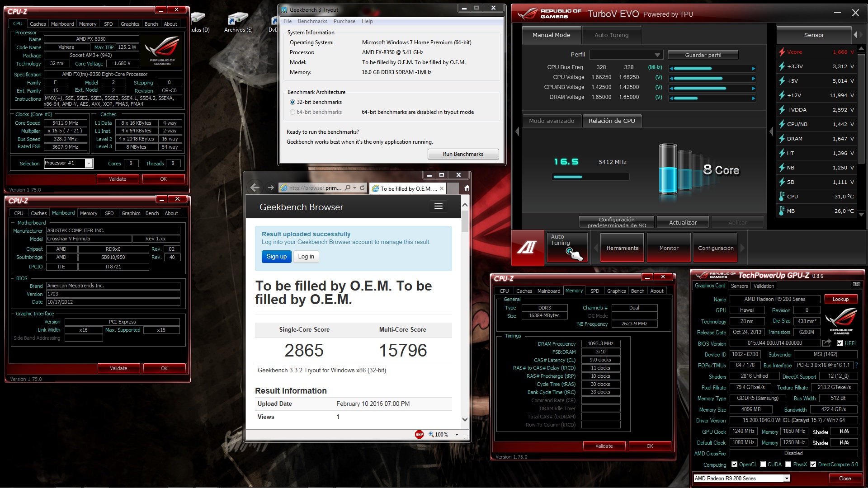
Task: Open the browser home page icon
Action: pyautogui.click(x=466, y=188)
